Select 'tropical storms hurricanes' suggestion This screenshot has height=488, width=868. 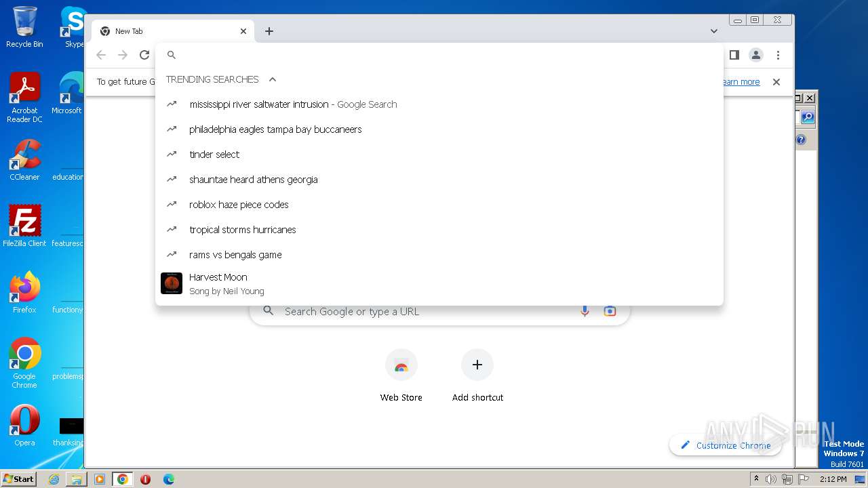(x=439, y=230)
